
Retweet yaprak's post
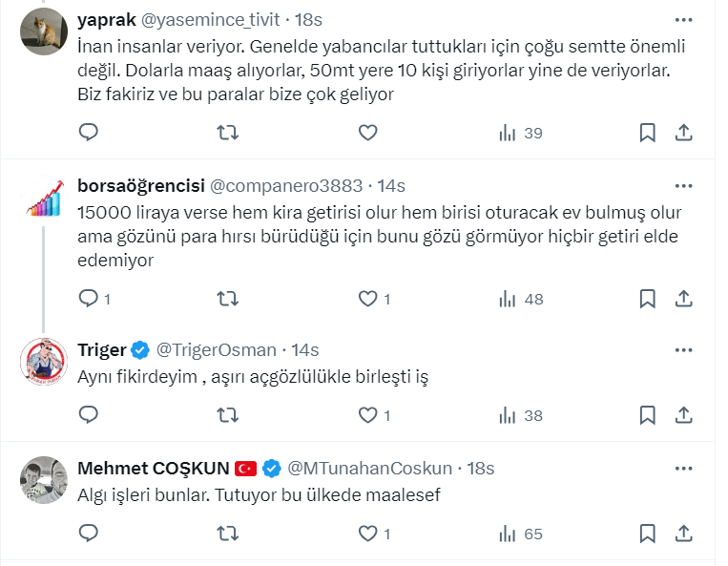point(228,133)
